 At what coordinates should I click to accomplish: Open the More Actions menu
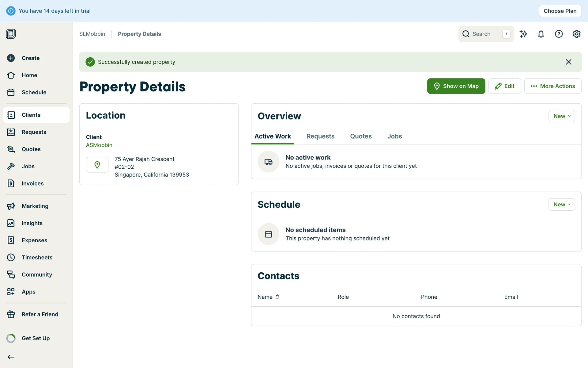tap(552, 86)
